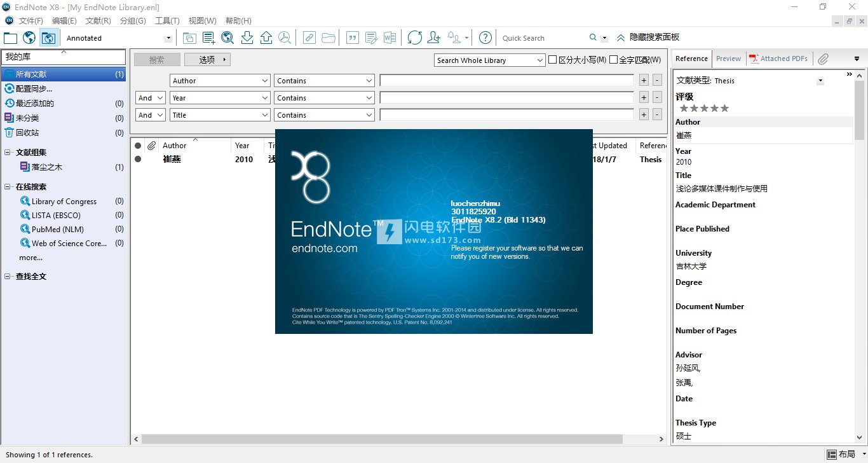Viewport: 868px width, 463px height.
Task: Click the paperclip tab in reference panel
Action: pyautogui.click(x=823, y=59)
